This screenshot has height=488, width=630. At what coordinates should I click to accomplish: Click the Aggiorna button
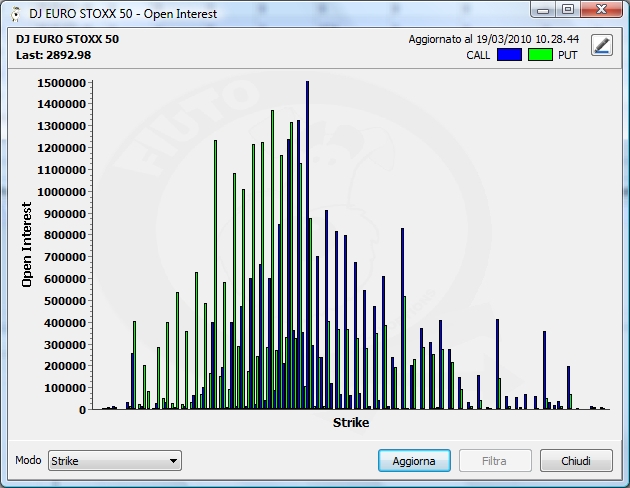click(x=414, y=461)
